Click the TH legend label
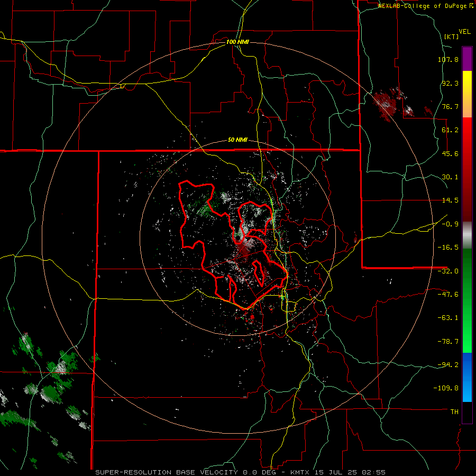 tap(454, 412)
